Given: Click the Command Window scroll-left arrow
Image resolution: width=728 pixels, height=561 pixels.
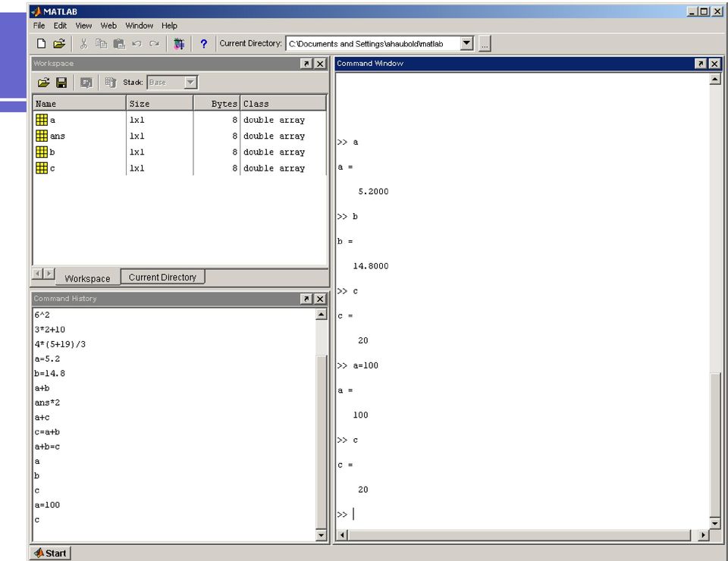Looking at the screenshot, I should point(342,535).
